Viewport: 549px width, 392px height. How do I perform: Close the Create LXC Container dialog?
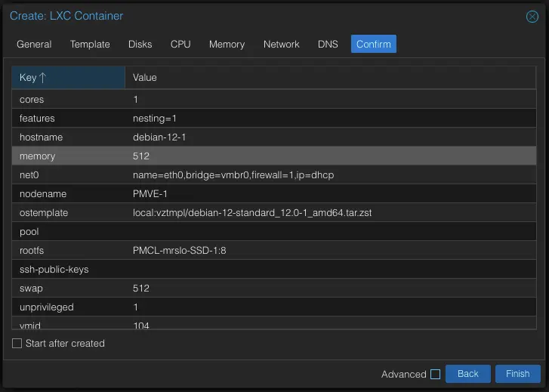click(x=532, y=17)
